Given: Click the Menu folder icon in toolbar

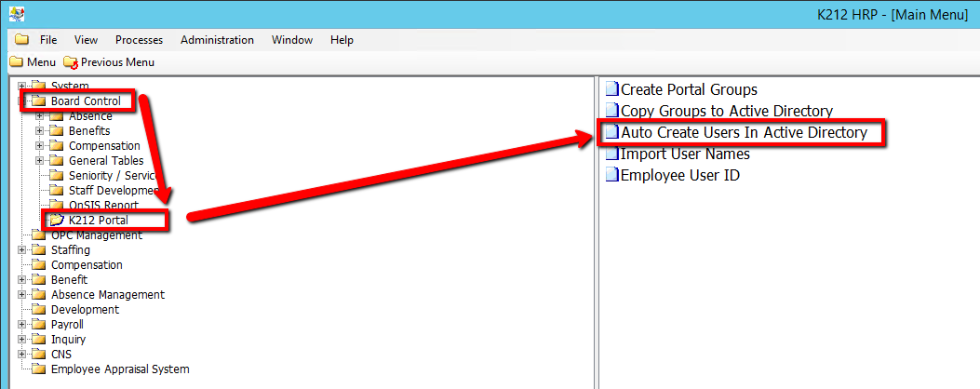Looking at the screenshot, I should 16,62.
